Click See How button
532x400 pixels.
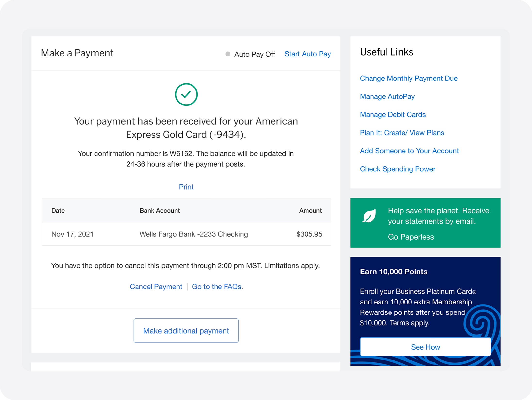(x=426, y=347)
